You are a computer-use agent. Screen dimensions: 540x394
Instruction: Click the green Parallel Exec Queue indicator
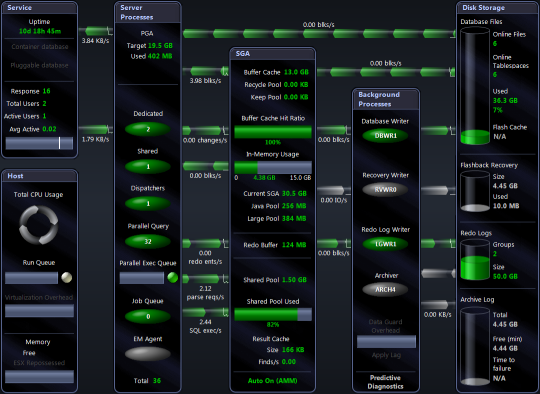173,277
